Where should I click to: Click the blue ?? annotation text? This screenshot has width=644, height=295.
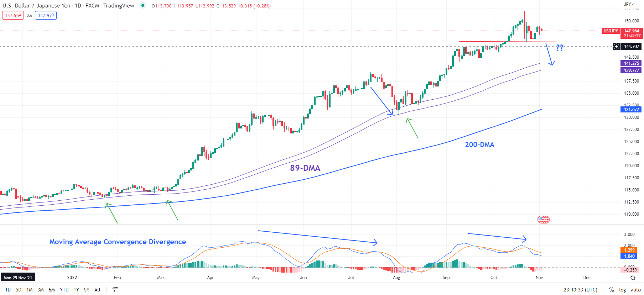(560, 47)
